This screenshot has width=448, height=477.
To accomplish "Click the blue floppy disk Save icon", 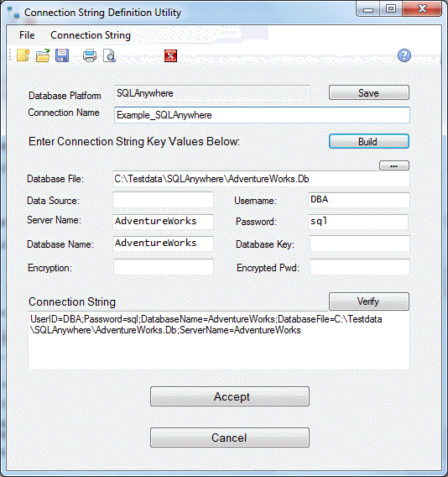I will (62, 55).
